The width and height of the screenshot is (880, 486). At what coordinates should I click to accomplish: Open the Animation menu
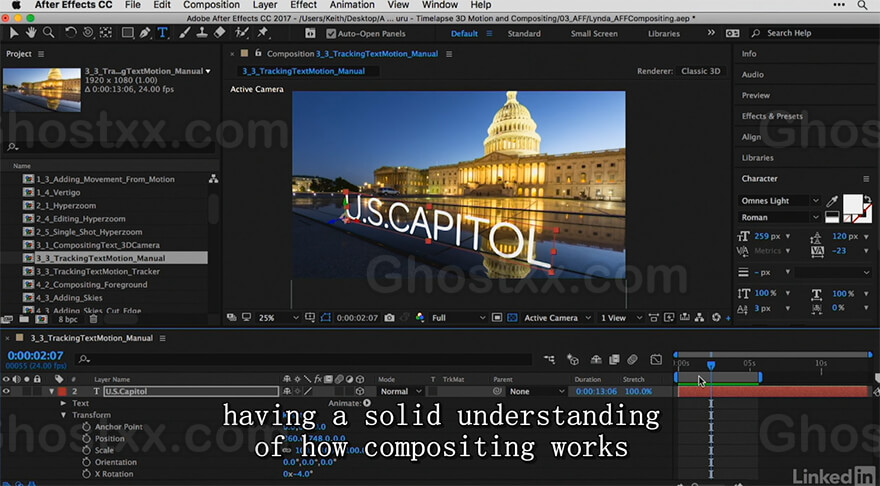[352, 5]
